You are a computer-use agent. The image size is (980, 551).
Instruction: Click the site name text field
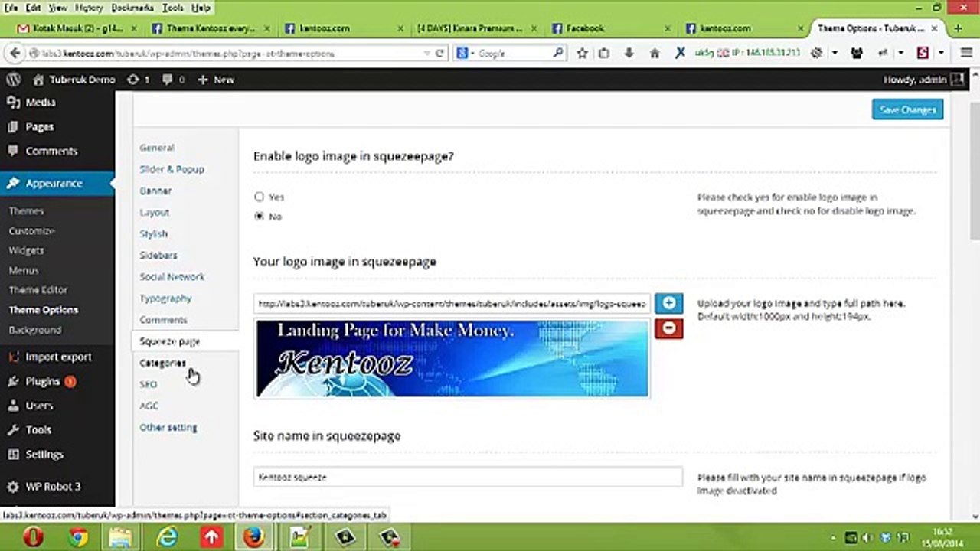click(x=468, y=477)
